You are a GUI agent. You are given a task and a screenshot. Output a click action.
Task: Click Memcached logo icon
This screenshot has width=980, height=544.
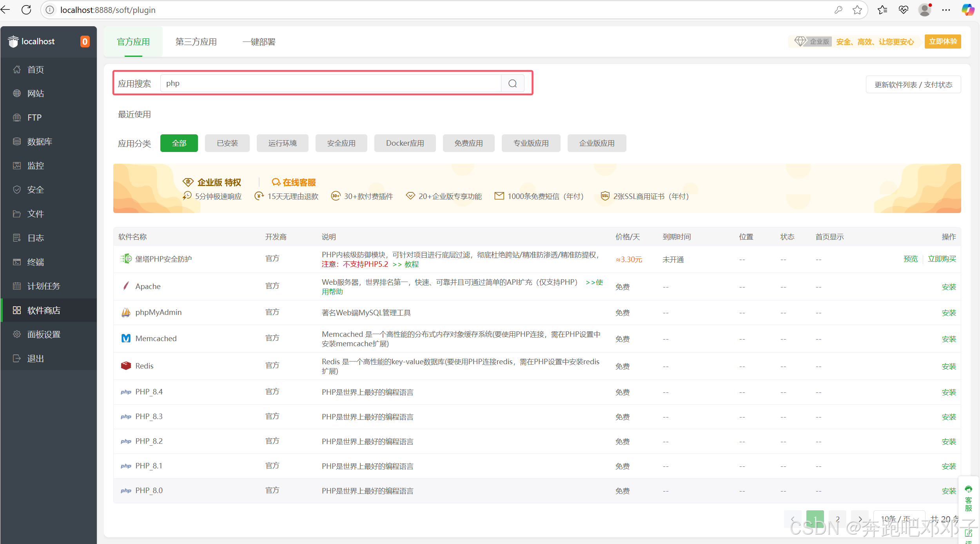[x=126, y=338]
